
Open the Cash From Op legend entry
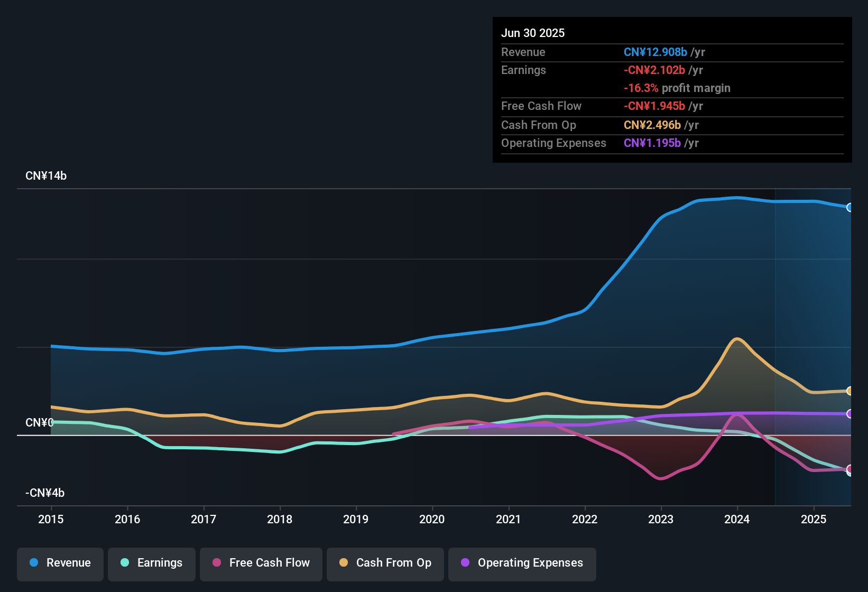pyautogui.click(x=385, y=563)
